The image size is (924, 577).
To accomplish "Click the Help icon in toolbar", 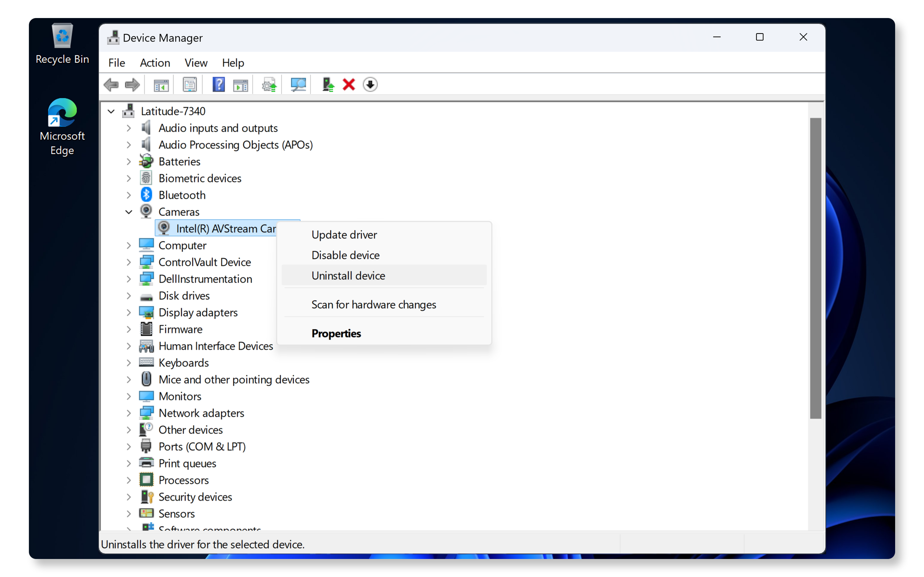I will [x=218, y=84].
